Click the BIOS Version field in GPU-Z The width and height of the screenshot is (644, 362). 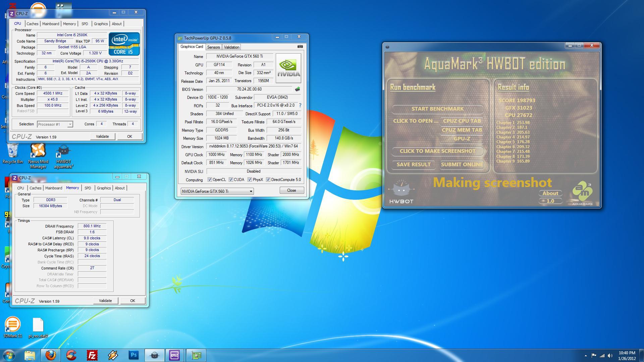(249, 89)
